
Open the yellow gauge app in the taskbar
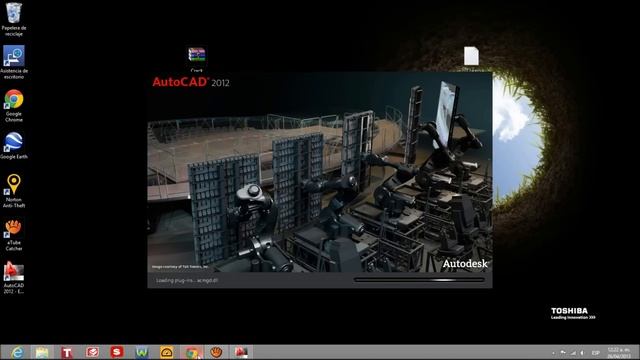[167, 352]
